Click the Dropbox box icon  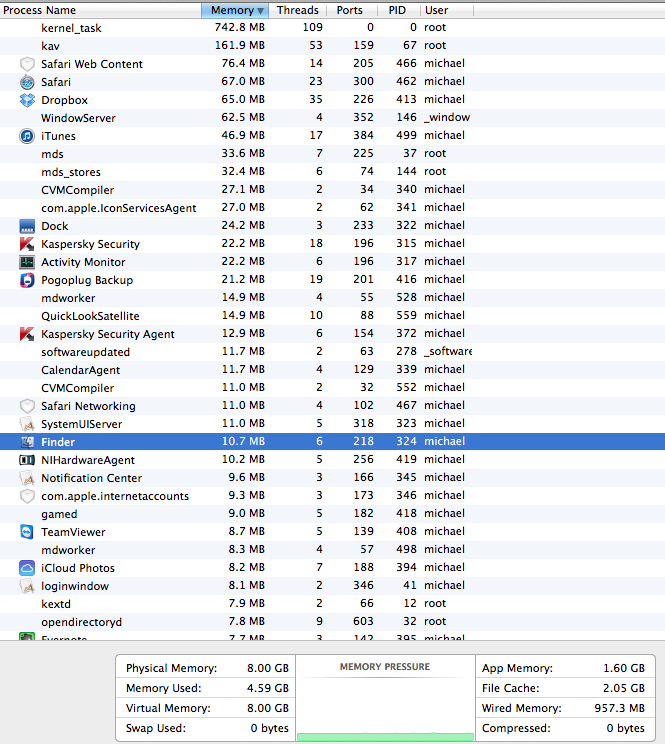tap(27, 100)
